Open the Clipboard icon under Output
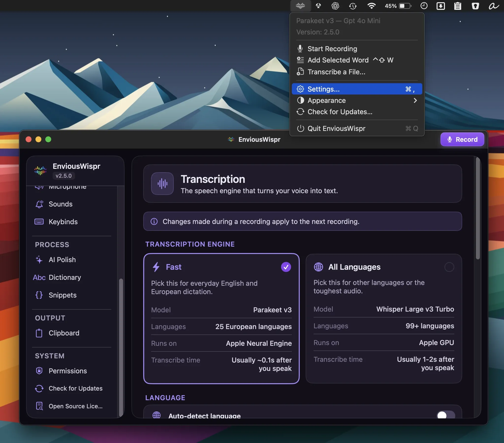This screenshot has width=504, height=443. (x=39, y=333)
